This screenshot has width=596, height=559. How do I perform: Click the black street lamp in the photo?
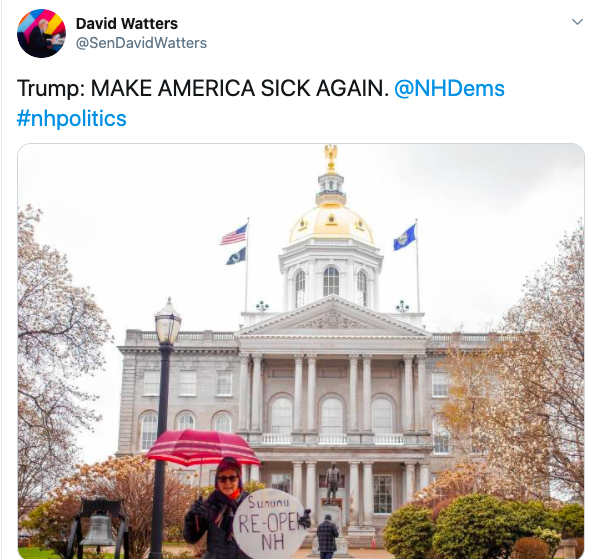(x=164, y=428)
